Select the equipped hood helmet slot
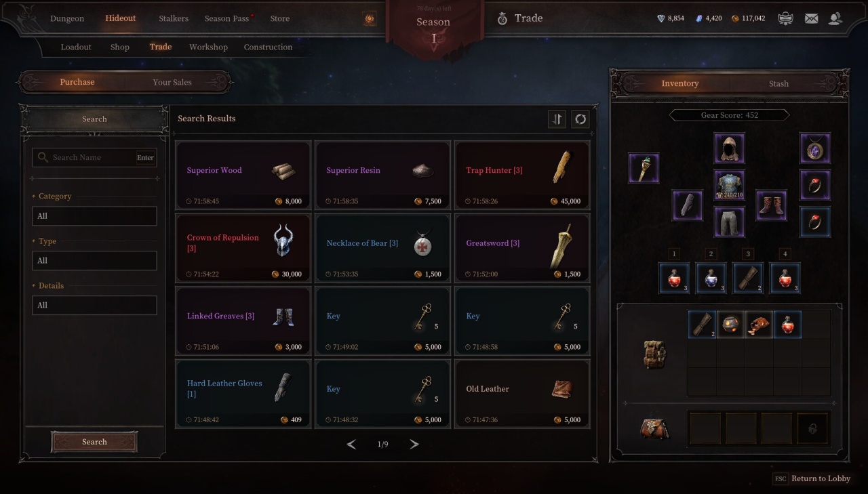 point(730,148)
